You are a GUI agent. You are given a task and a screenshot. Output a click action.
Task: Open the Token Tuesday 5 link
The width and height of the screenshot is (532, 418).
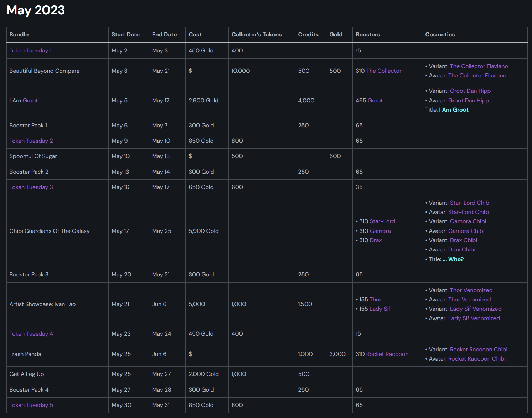pyautogui.click(x=31, y=405)
